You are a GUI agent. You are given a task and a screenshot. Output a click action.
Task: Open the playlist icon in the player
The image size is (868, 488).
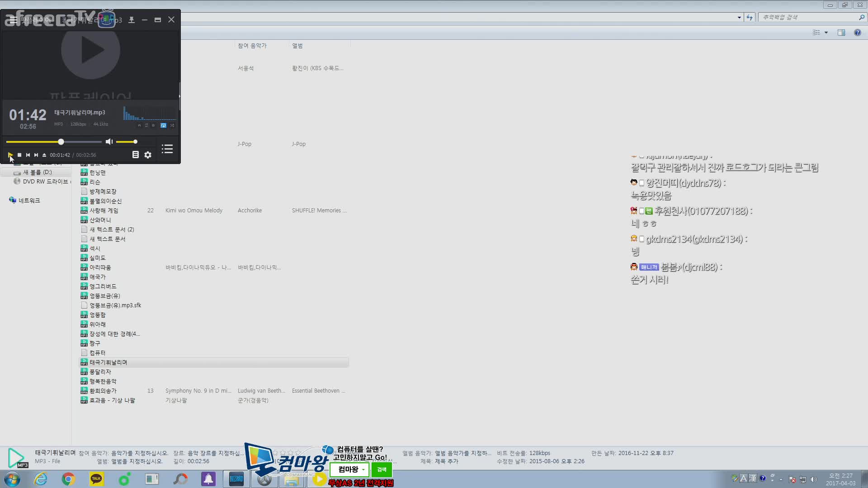[167, 149]
